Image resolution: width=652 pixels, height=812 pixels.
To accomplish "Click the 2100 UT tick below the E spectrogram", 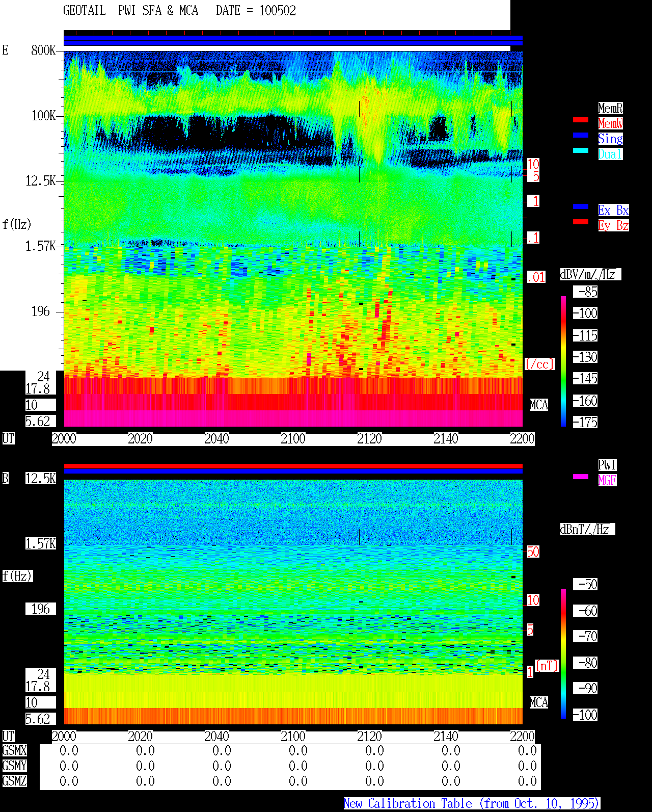I will pos(293,438).
